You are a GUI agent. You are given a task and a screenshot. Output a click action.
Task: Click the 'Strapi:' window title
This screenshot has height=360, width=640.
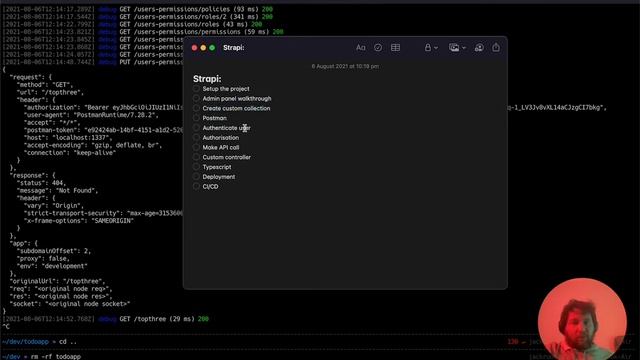click(x=233, y=48)
